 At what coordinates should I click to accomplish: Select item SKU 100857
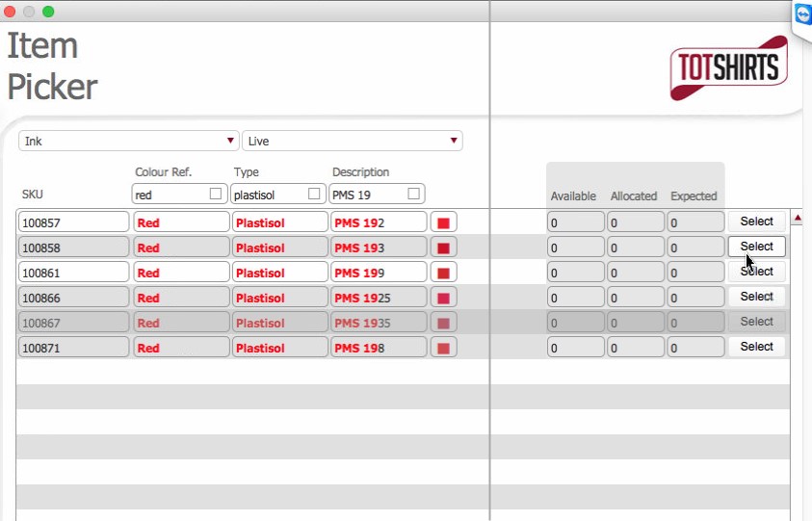pyautogui.click(x=756, y=221)
